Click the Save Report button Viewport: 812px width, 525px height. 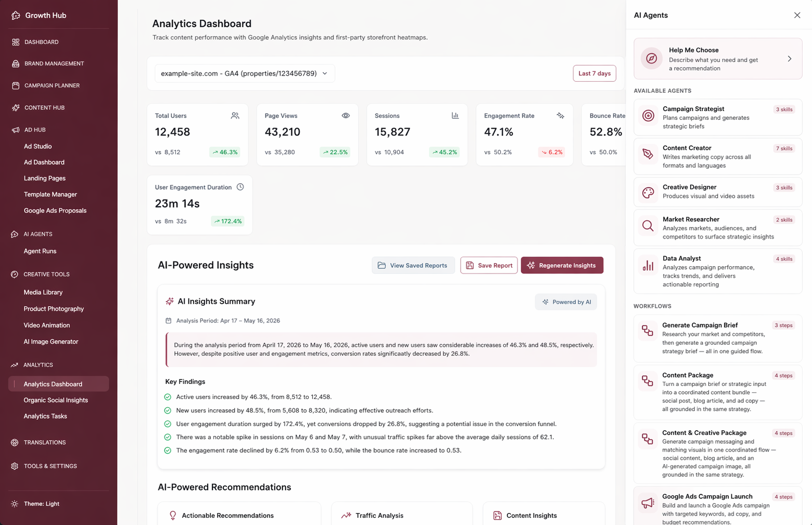pos(489,265)
